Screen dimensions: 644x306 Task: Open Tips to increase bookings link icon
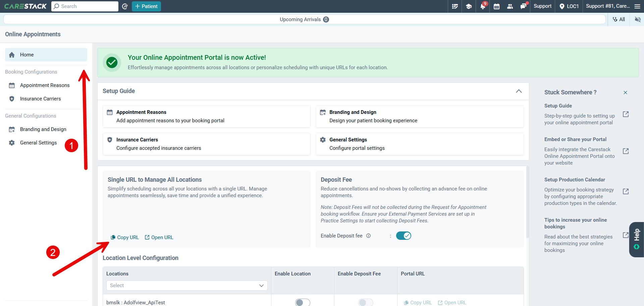(626, 235)
